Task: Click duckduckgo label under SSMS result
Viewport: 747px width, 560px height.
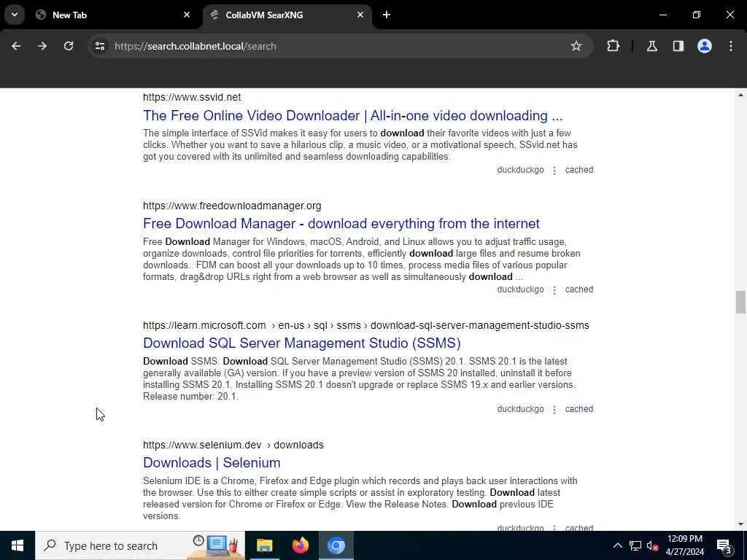Action: (520, 409)
